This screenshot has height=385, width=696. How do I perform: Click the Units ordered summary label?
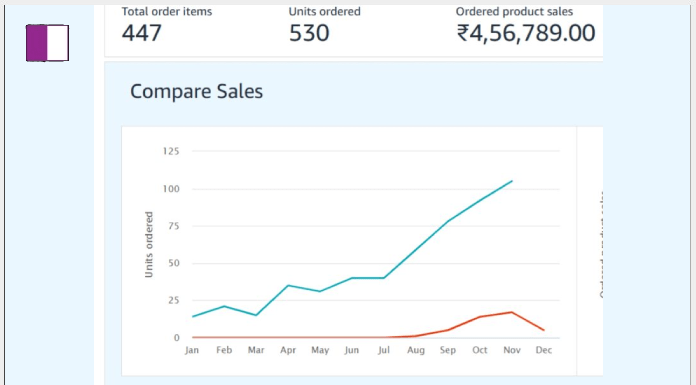click(x=324, y=12)
